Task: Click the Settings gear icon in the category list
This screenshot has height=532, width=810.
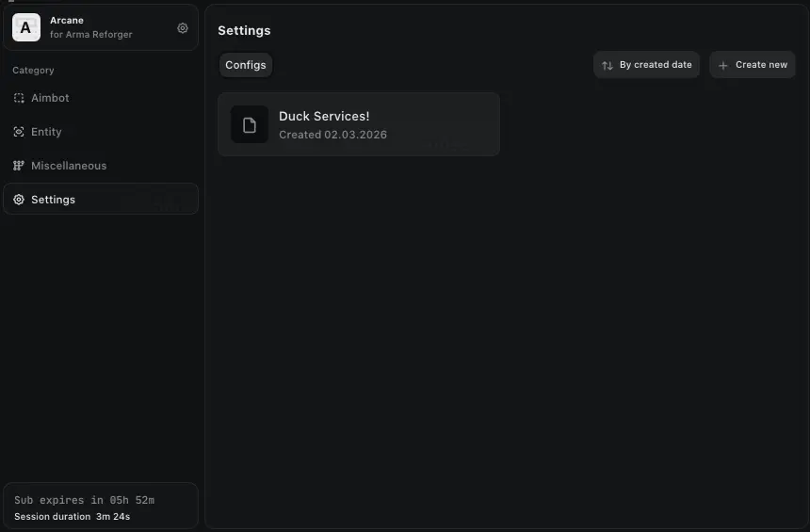Action: click(19, 200)
